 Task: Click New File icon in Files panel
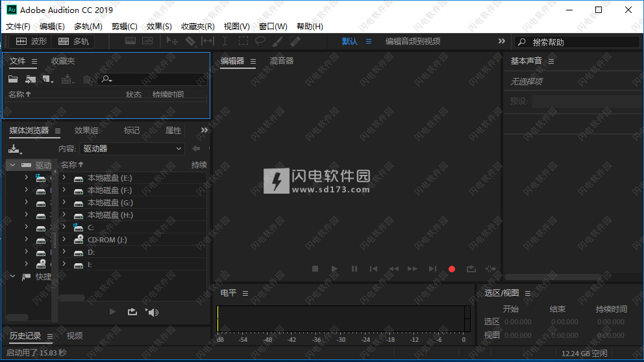pos(47,79)
